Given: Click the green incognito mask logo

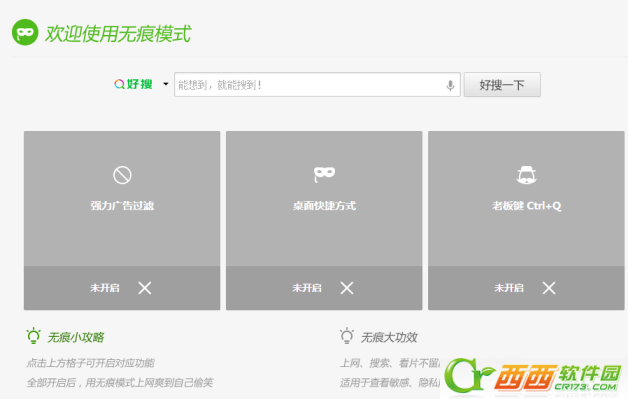Looking at the screenshot, I should pyautogui.click(x=25, y=32).
